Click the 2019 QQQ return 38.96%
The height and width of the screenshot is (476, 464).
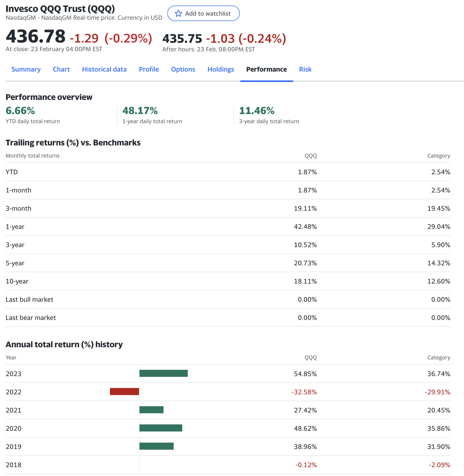pos(305,447)
